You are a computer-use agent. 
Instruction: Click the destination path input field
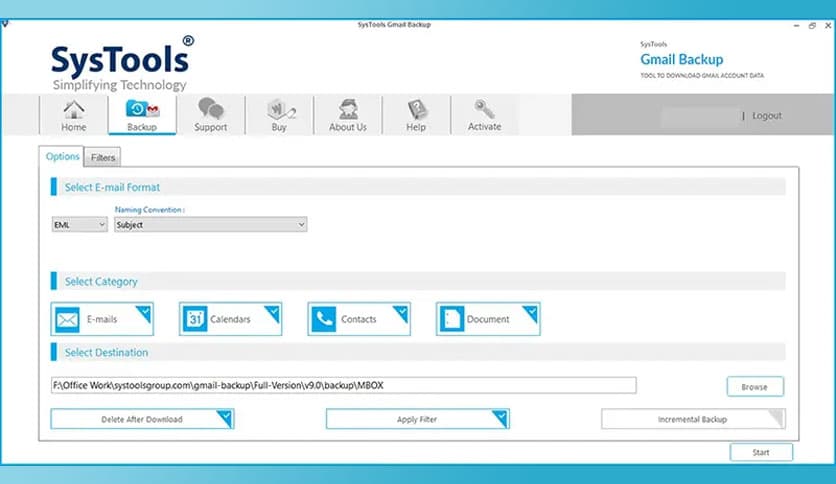pos(343,385)
